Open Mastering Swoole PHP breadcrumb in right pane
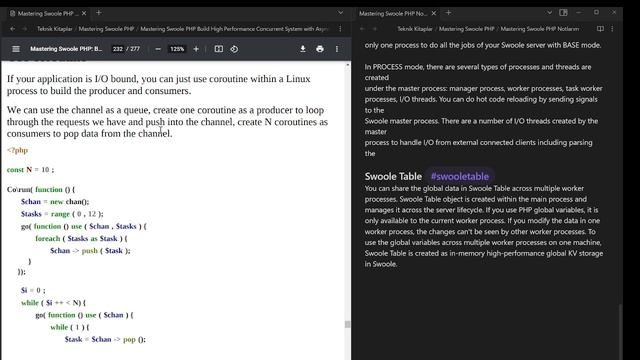This screenshot has width=640, height=360. coord(467,29)
